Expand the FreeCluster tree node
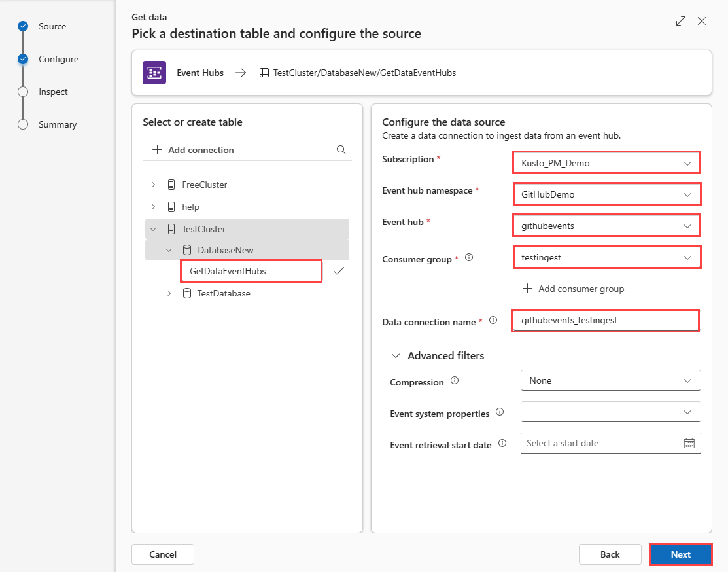Screen dimensions: 728x572 [153, 185]
